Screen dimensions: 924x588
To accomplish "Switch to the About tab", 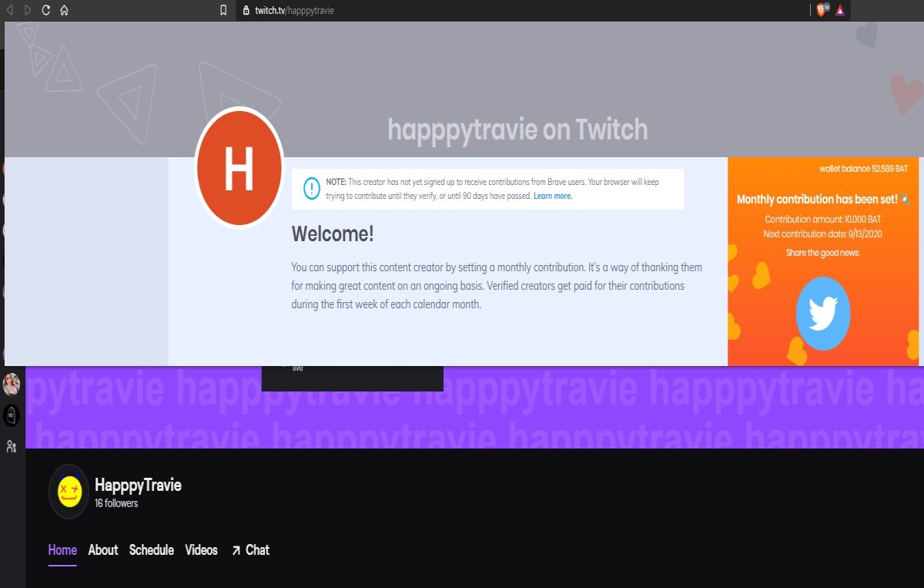I will click(x=103, y=550).
